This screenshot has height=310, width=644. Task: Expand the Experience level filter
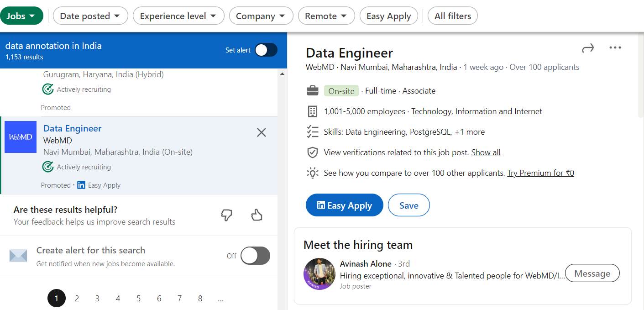[178, 16]
